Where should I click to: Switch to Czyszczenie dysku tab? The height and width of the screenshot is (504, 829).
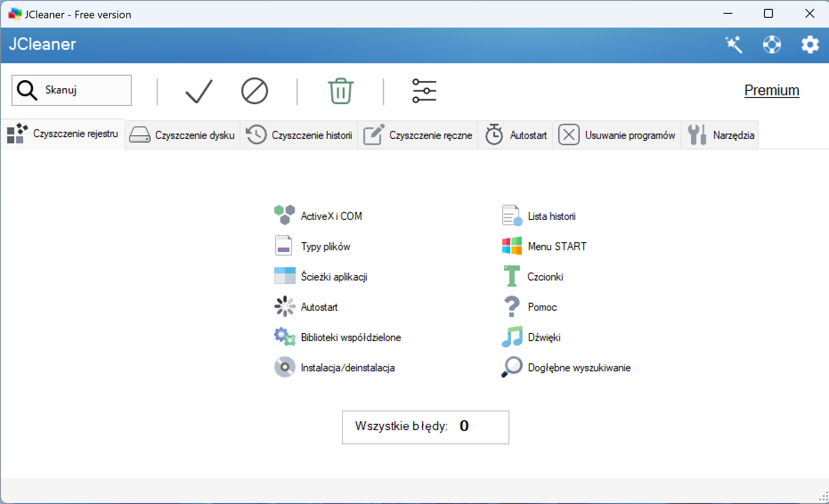[183, 135]
